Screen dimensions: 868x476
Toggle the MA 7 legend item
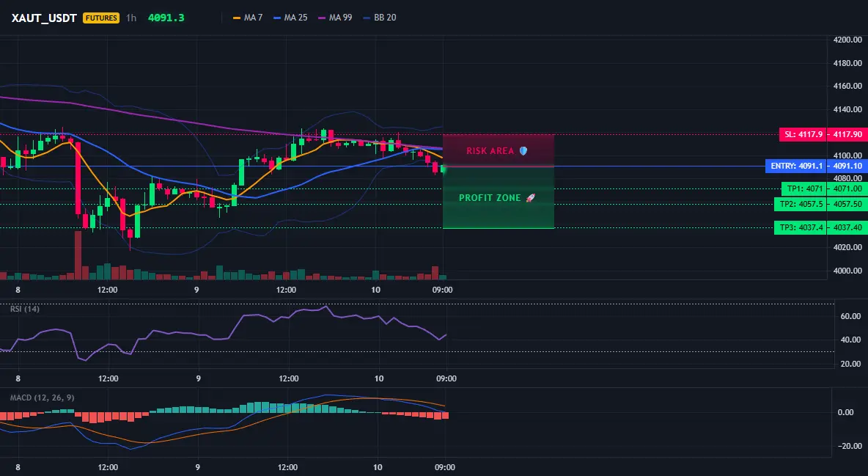point(248,18)
